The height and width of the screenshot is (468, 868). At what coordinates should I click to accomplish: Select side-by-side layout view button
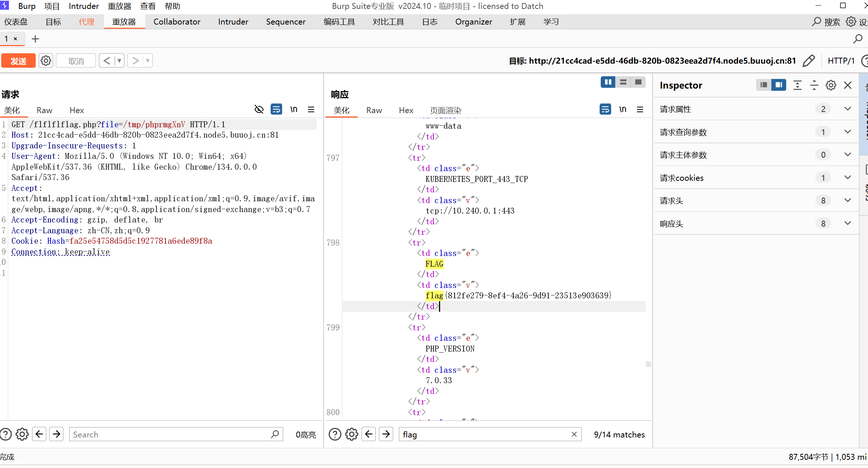(x=608, y=82)
